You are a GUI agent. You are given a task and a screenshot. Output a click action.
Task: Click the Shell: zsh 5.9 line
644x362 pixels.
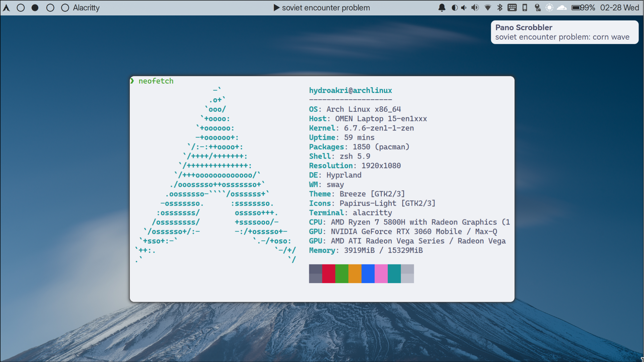[339, 156]
